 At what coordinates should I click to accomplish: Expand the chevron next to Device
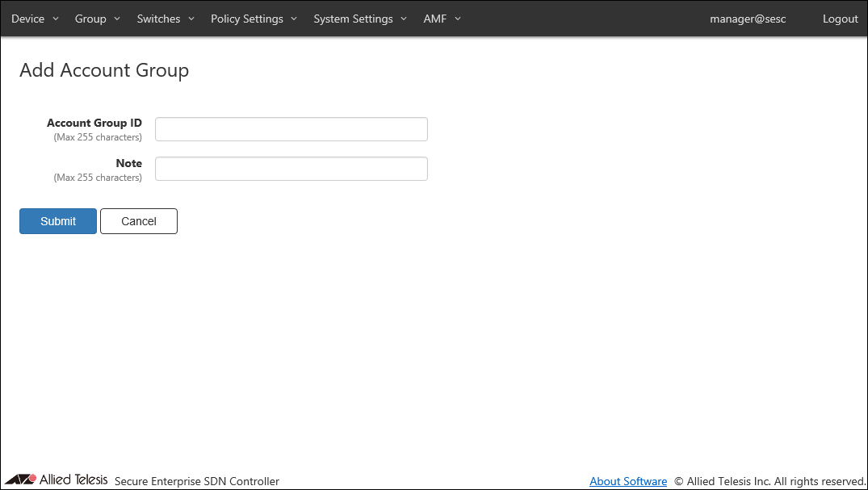click(x=56, y=19)
